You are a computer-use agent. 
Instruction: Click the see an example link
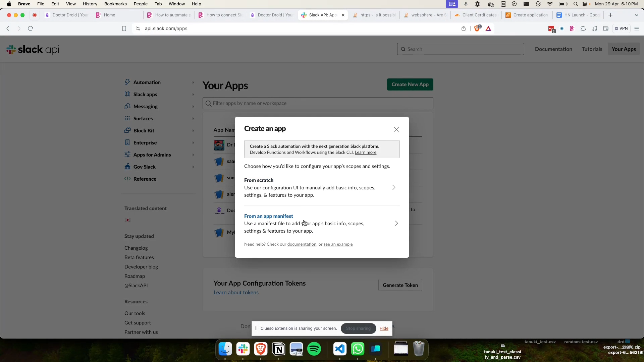pyautogui.click(x=338, y=244)
